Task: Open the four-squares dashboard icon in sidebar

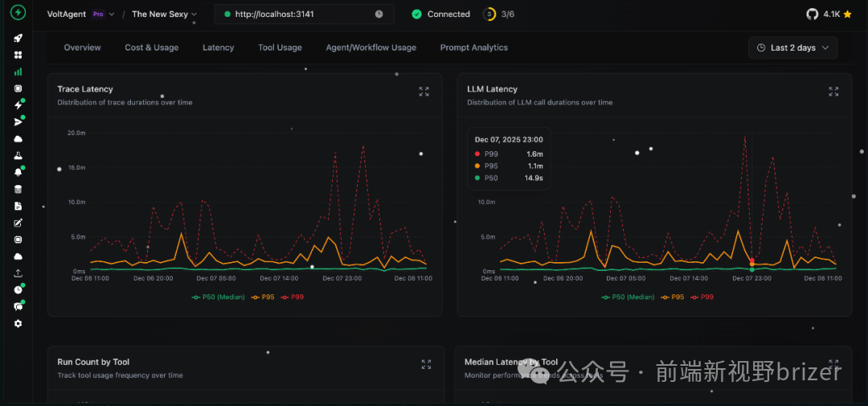Action: point(18,55)
